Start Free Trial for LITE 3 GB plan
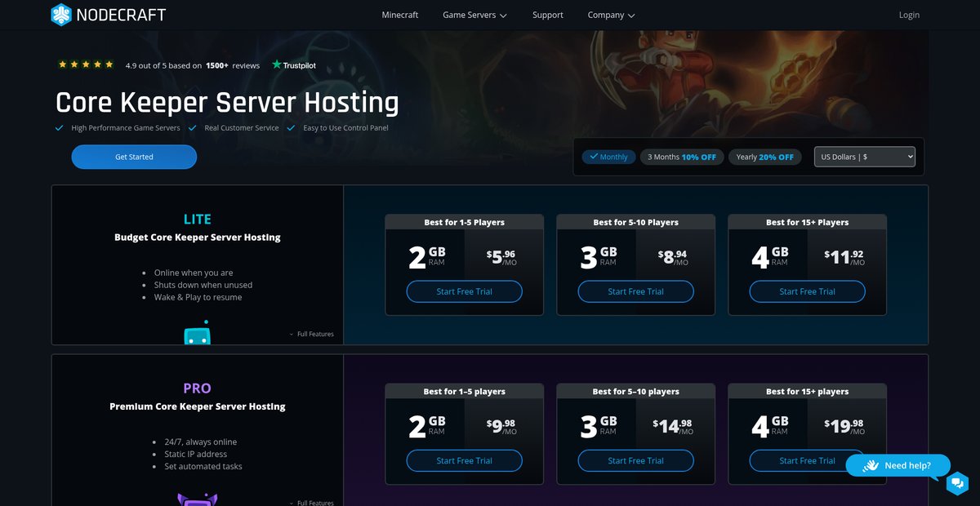 (636, 291)
